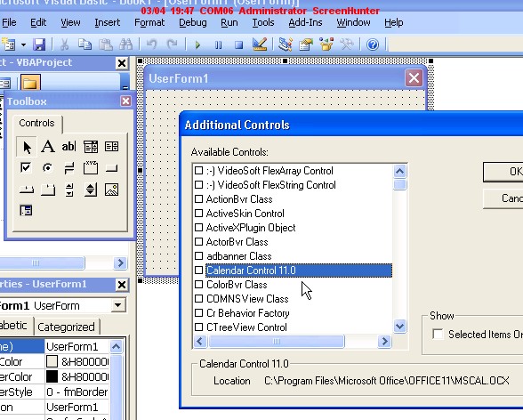Image resolution: width=523 pixels, height=420 pixels.
Task: Select Label control tool in Toolbox
Action: point(48,147)
